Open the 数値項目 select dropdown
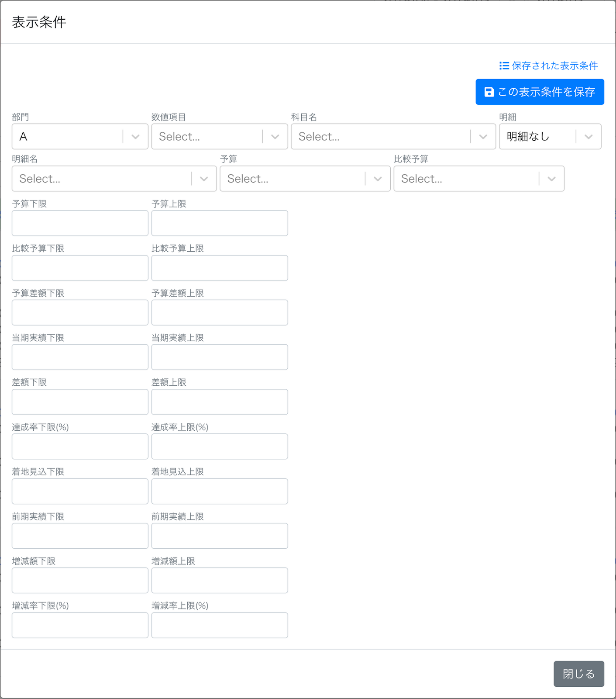The height and width of the screenshot is (699, 616). [220, 137]
